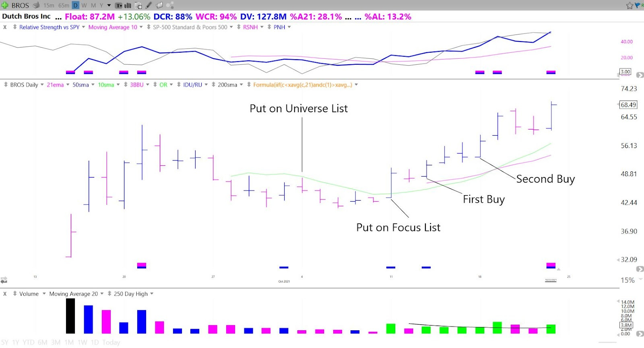Viewport: 644px width, 348px height.
Task: Close the Volume pane with X
Action: pos(5,294)
